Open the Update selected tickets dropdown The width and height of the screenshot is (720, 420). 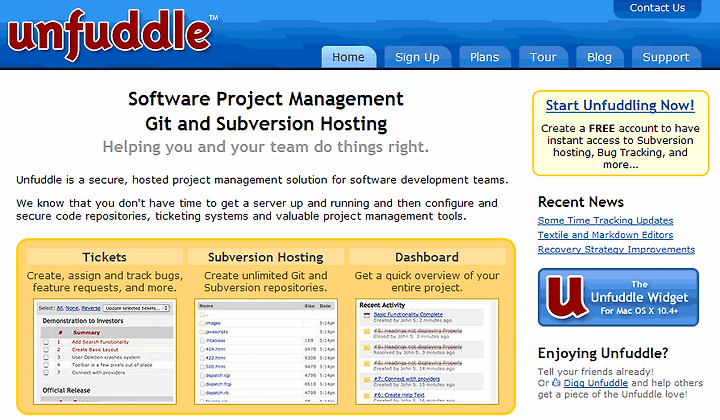pos(136,308)
